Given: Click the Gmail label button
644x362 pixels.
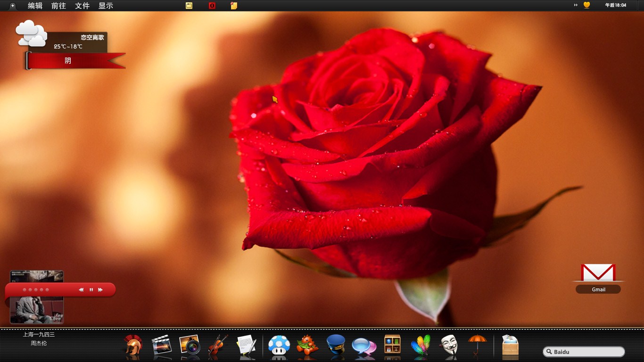Looking at the screenshot, I should (x=598, y=289).
